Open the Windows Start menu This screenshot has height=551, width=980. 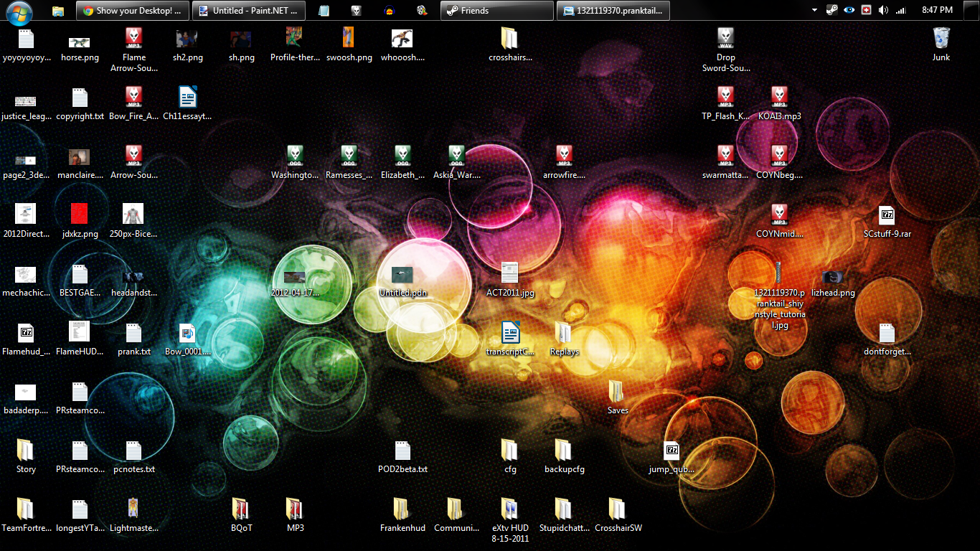pos(18,11)
